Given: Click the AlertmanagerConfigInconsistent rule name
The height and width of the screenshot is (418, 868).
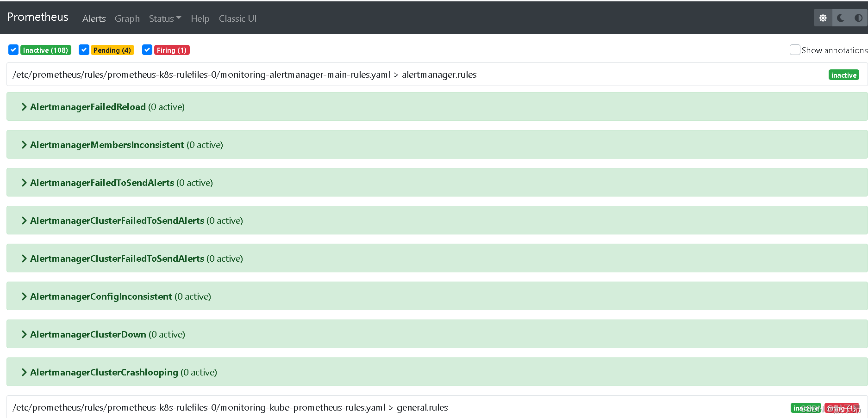Looking at the screenshot, I should pyautogui.click(x=101, y=296).
